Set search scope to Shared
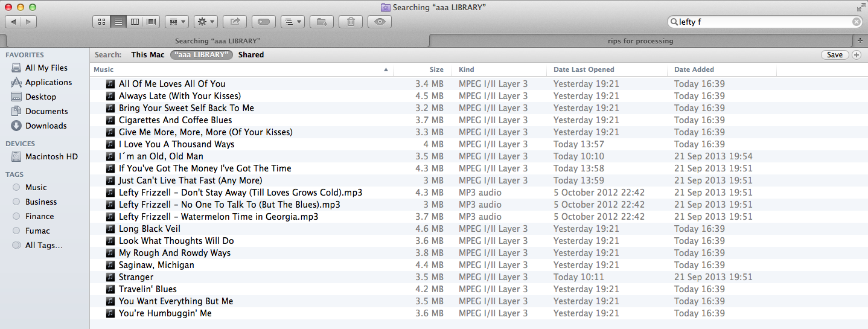 [x=251, y=55]
